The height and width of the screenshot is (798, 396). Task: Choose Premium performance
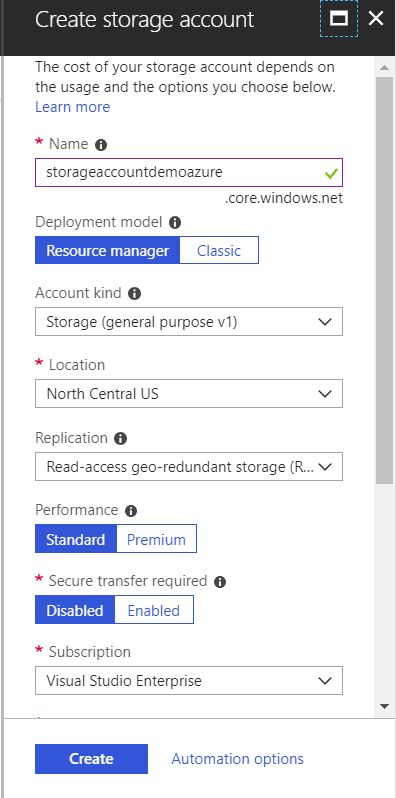pos(156,539)
